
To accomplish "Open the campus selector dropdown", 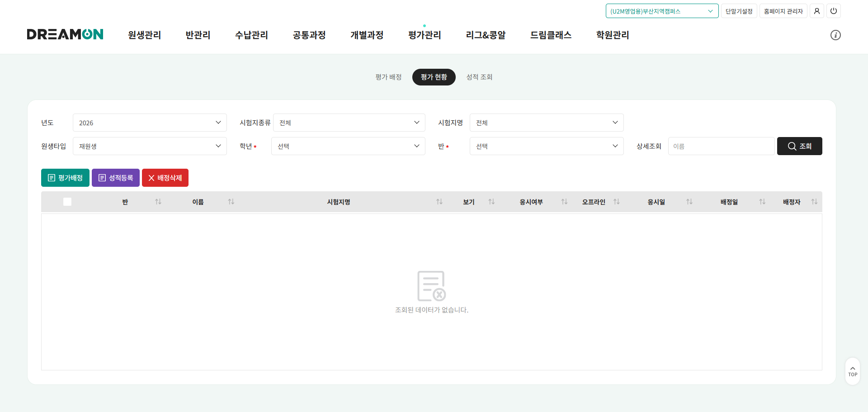I will 662,11.
